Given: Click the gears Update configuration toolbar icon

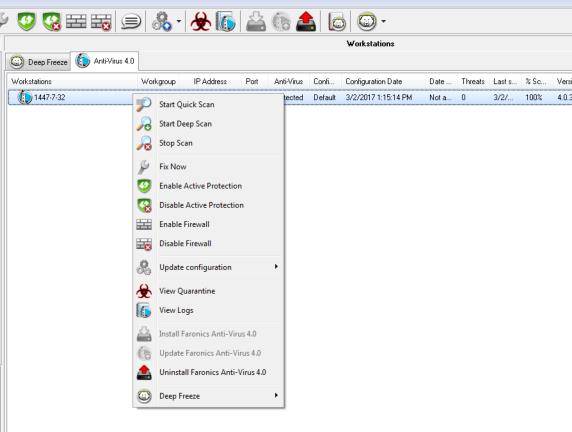Looking at the screenshot, I should point(162,22).
